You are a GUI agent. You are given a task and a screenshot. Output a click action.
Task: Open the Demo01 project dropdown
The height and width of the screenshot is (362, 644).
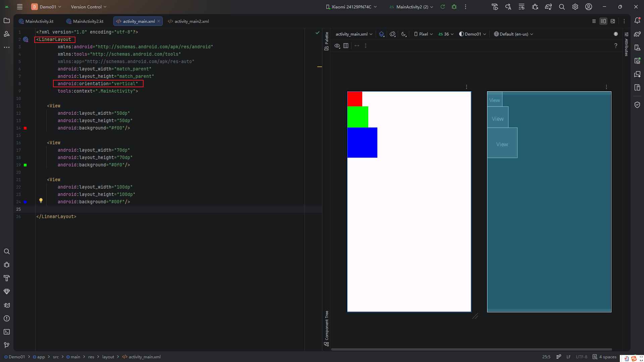click(46, 7)
